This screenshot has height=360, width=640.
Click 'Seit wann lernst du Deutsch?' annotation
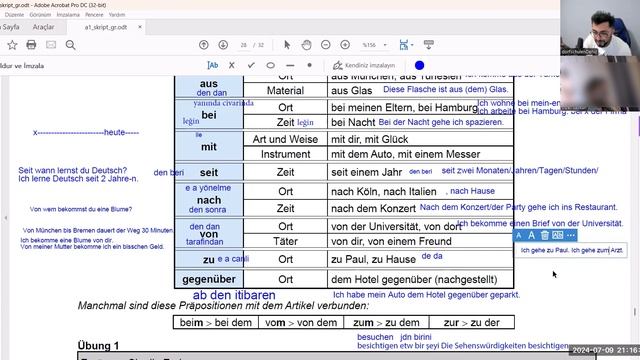point(73,170)
